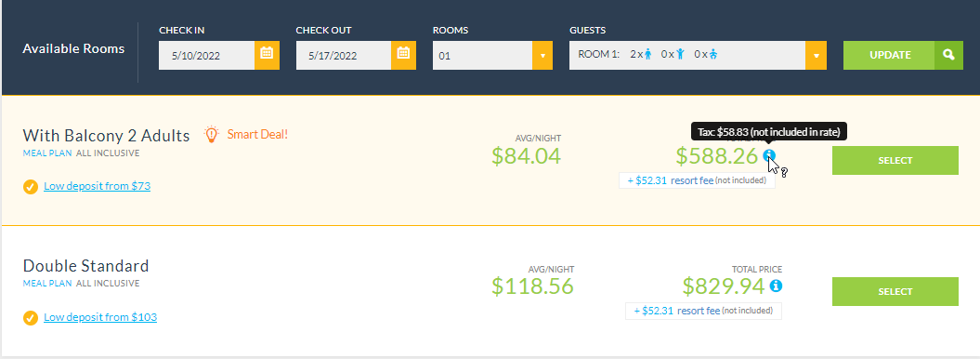
Task: Click the Smart Deal lightbulb icon
Action: 213,134
